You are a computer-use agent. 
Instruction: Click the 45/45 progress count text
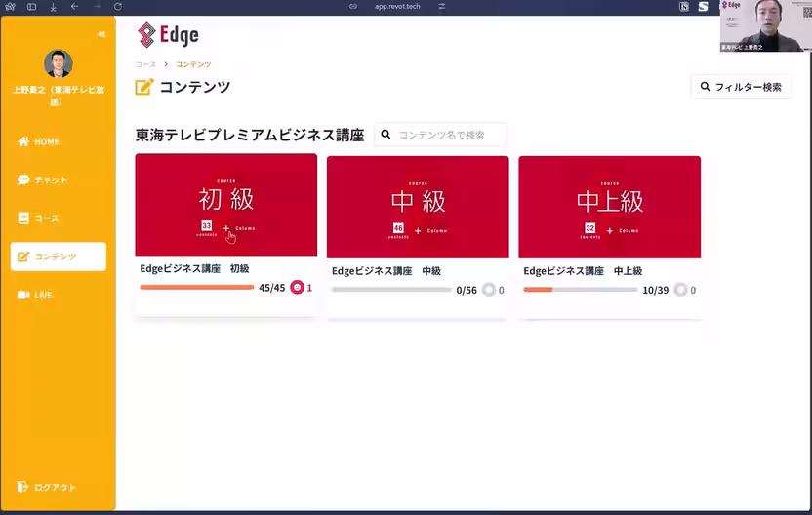(272, 288)
